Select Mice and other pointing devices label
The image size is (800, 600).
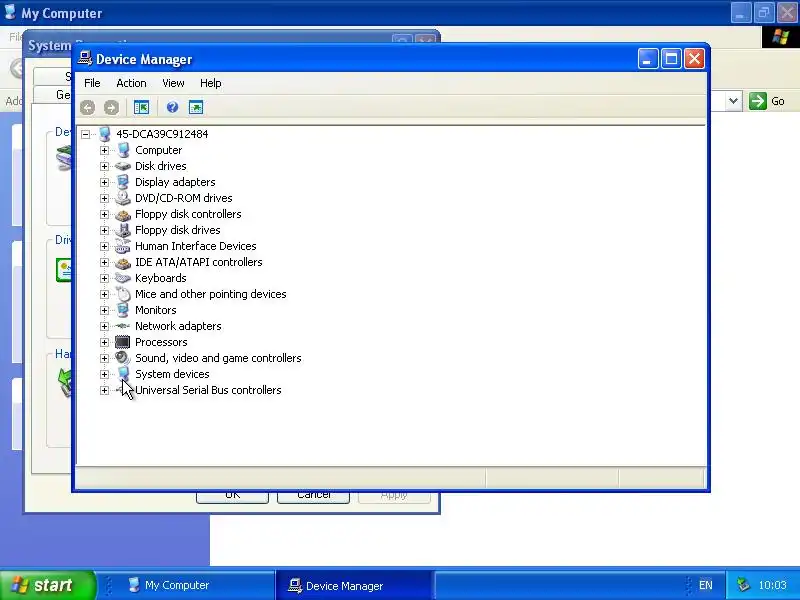(x=211, y=294)
